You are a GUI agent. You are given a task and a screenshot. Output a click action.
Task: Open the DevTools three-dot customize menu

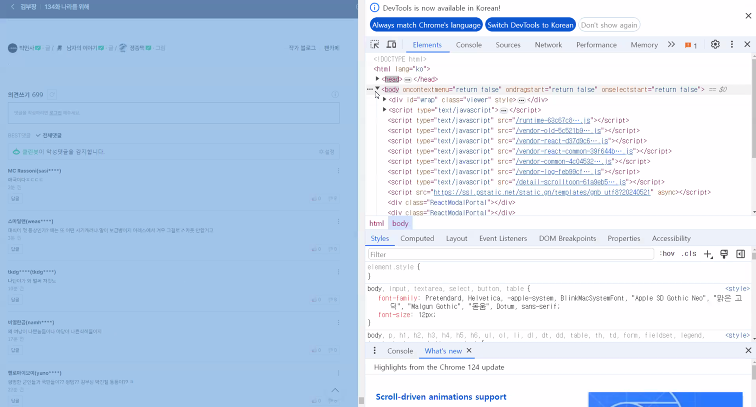tap(731, 44)
